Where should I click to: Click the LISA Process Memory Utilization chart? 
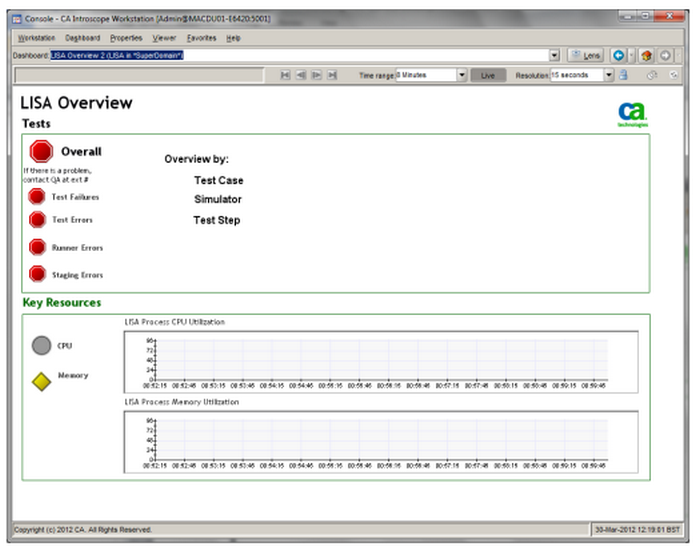coord(381,442)
